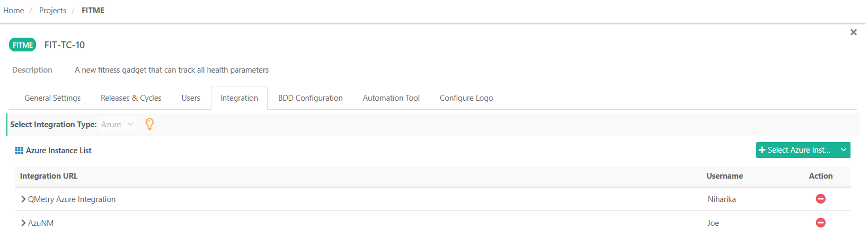Switch to the General Settings tab

pos(52,98)
